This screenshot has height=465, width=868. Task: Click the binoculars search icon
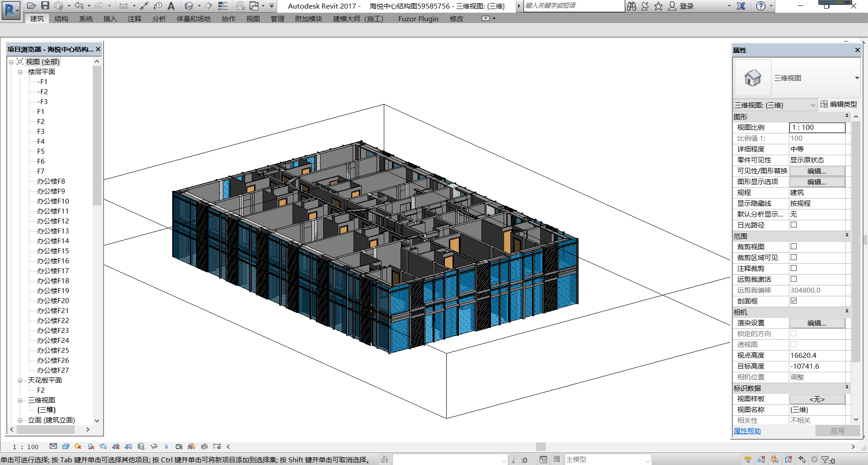[x=632, y=6]
